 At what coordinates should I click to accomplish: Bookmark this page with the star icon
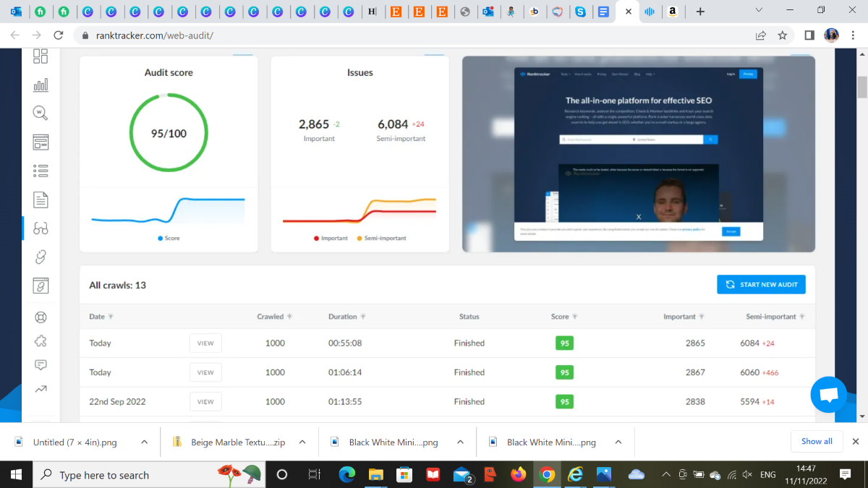[782, 35]
